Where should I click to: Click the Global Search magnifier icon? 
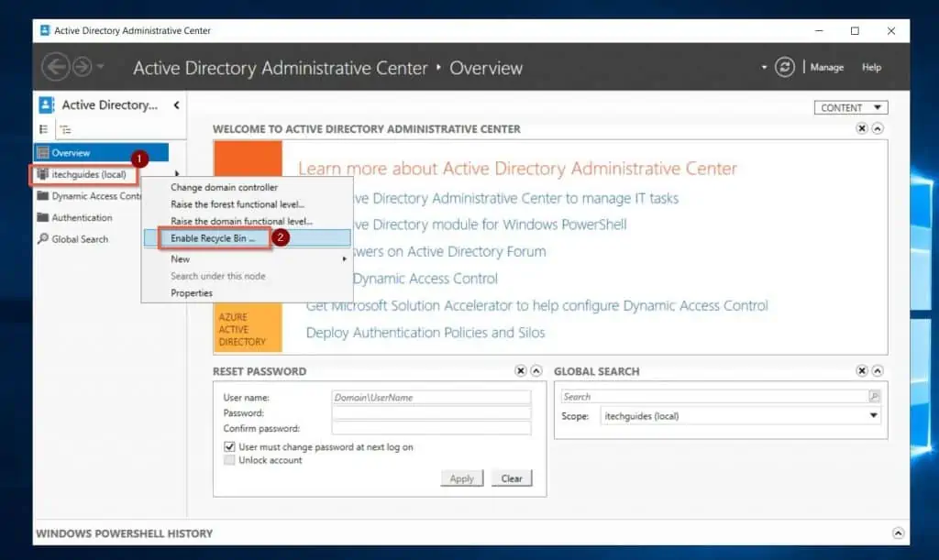click(x=874, y=397)
